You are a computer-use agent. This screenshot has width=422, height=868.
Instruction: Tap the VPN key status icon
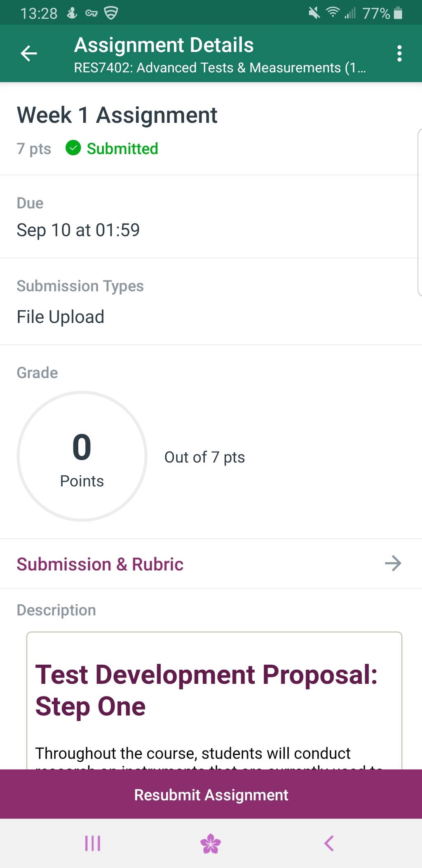pos(91,14)
